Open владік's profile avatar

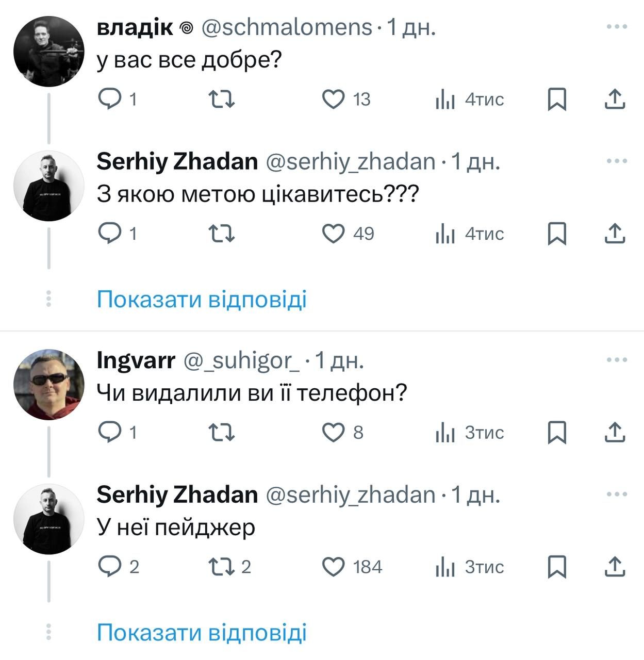[x=48, y=51]
